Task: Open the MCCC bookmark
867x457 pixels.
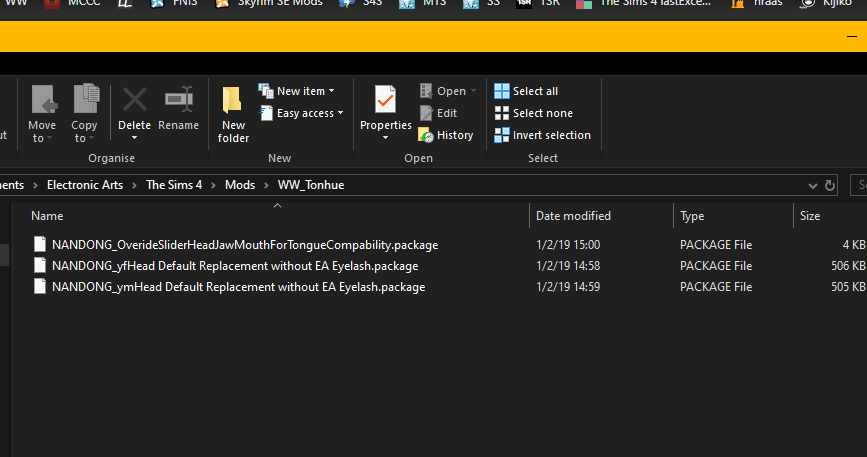Action: point(72,3)
